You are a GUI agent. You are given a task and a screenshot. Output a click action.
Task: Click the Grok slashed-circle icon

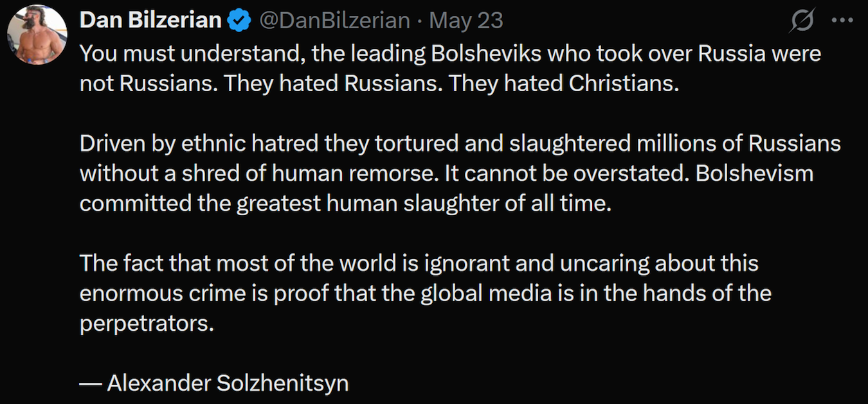click(802, 21)
